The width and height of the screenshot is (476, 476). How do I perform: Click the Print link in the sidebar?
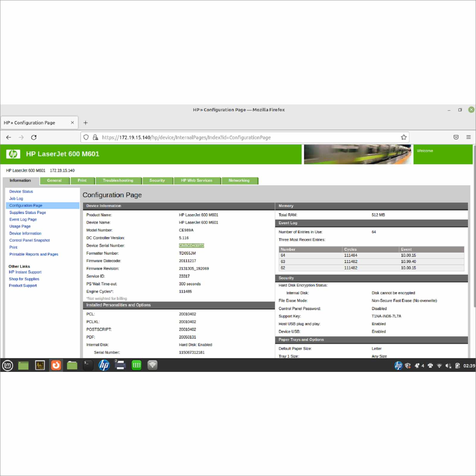(x=13, y=247)
